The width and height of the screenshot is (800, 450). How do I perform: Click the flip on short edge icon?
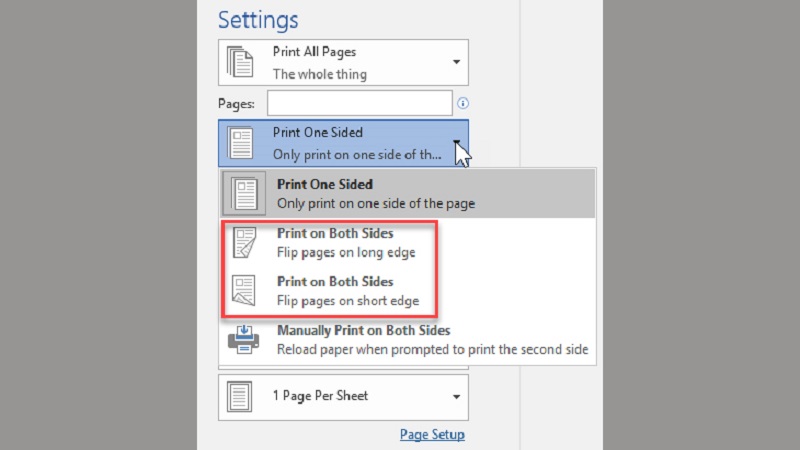click(x=244, y=290)
